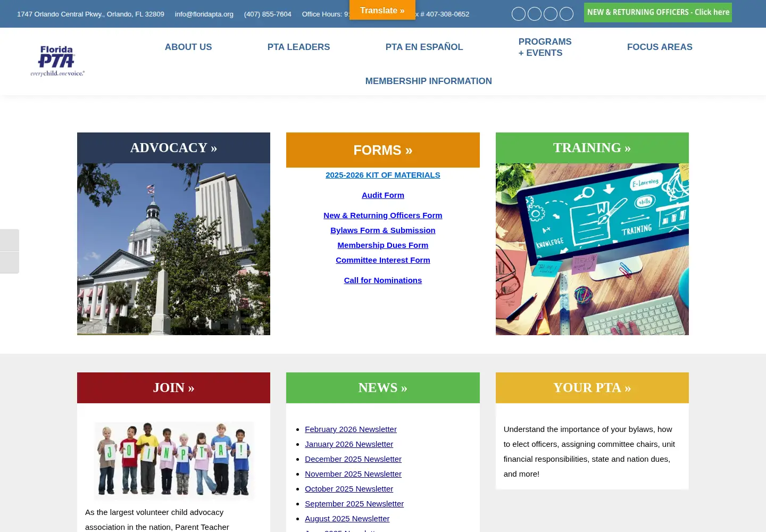Open Call for Nominations link
This screenshot has width=766, height=532.
tap(383, 280)
